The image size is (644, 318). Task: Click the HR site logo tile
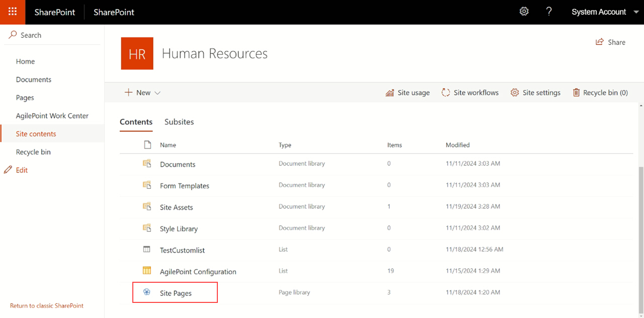click(x=137, y=53)
